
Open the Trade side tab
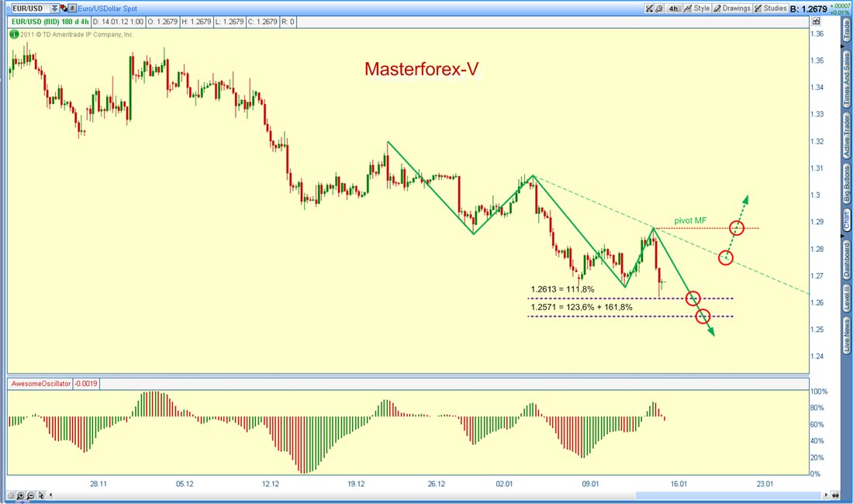pyautogui.click(x=847, y=30)
